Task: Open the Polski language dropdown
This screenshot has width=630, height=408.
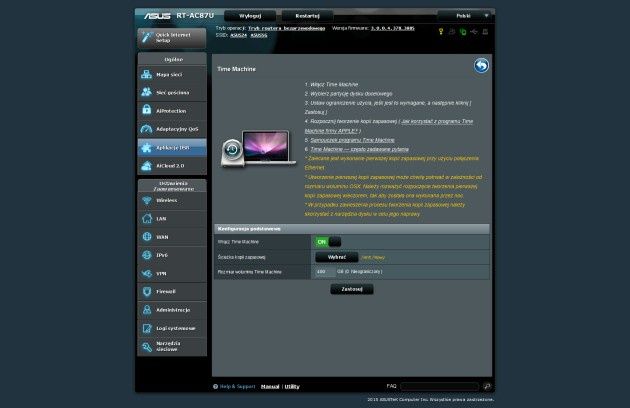Action: (465, 16)
